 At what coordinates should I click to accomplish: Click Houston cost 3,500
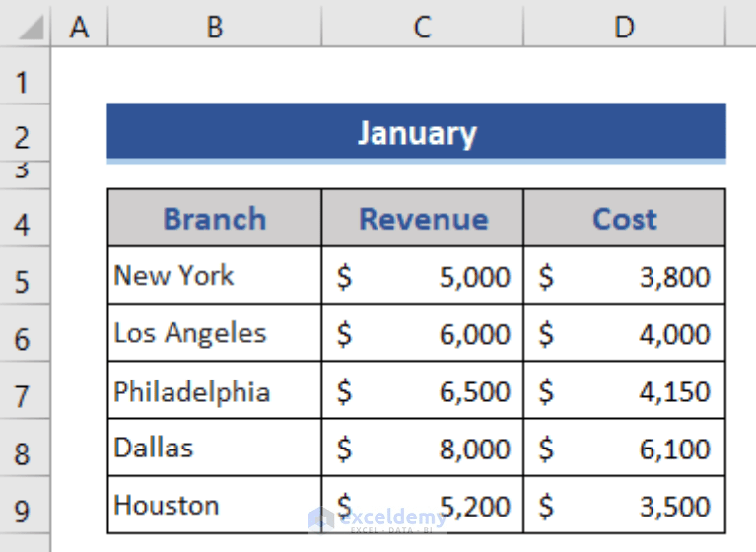click(x=624, y=505)
